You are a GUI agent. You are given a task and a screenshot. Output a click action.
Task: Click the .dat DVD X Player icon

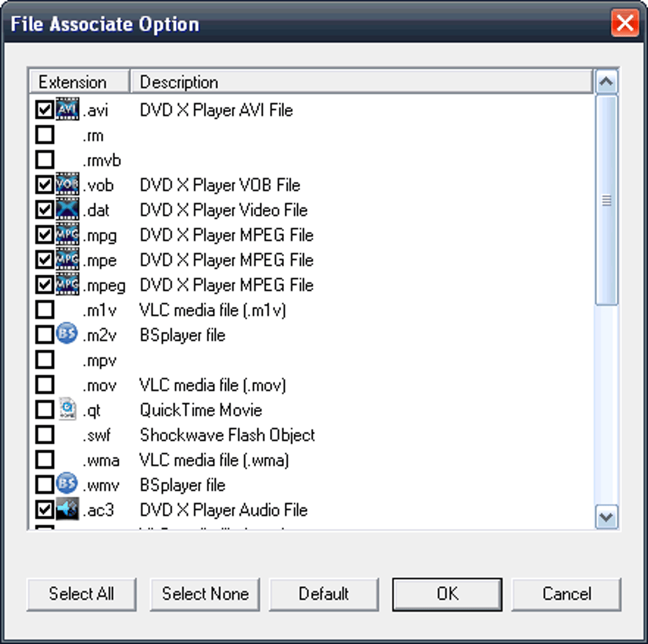67,210
